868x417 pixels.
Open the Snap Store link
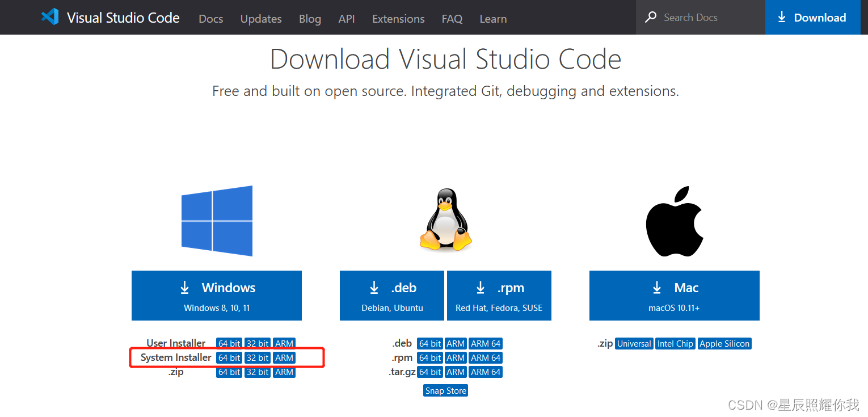point(445,390)
